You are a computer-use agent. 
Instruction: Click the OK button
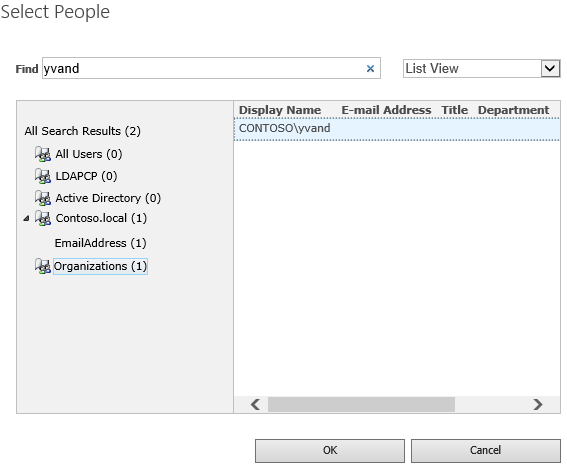tap(330, 451)
